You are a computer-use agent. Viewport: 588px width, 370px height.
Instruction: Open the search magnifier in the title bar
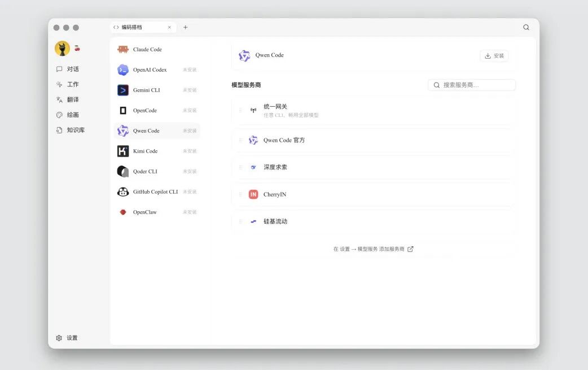click(x=526, y=27)
